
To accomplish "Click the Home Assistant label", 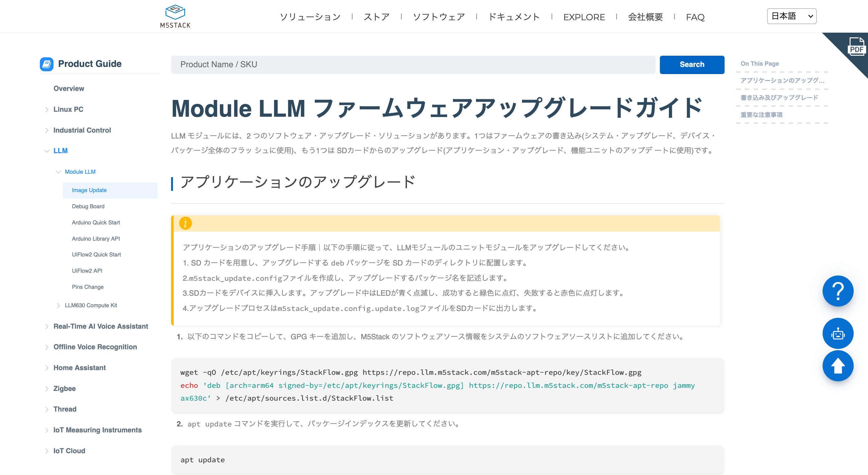I will (80, 368).
